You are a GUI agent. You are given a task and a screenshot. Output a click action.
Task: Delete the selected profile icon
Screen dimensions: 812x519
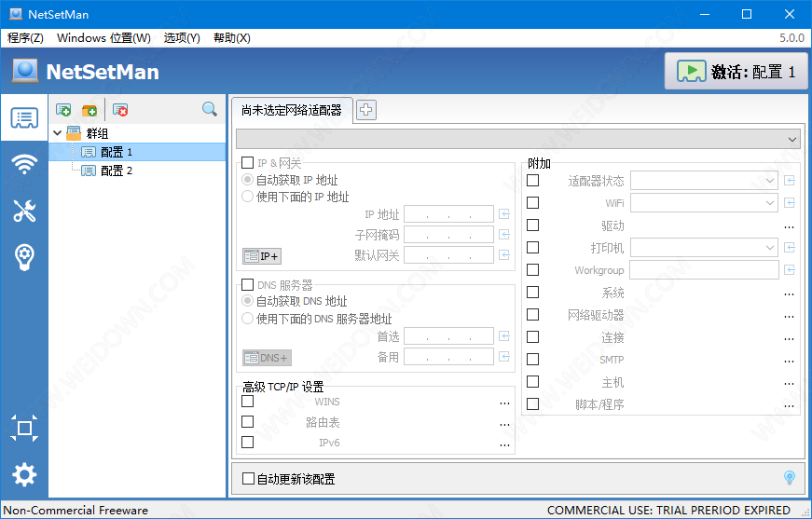[x=120, y=110]
